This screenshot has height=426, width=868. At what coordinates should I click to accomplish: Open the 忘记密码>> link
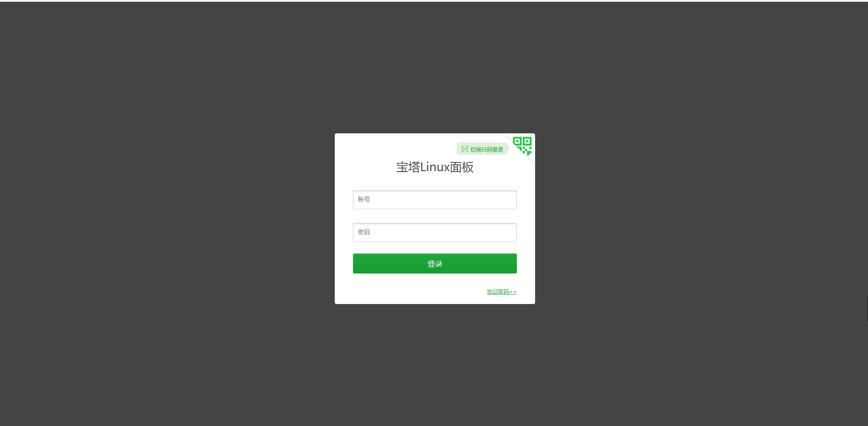(501, 292)
